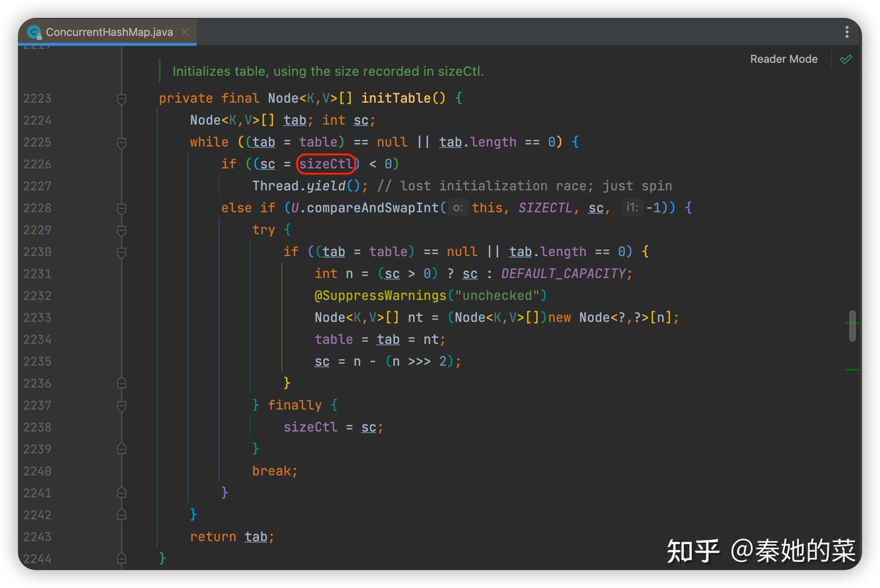Collapse the else-if branch fold marker at line 2228
Screen dimensions: 880x588
click(x=121, y=208)
